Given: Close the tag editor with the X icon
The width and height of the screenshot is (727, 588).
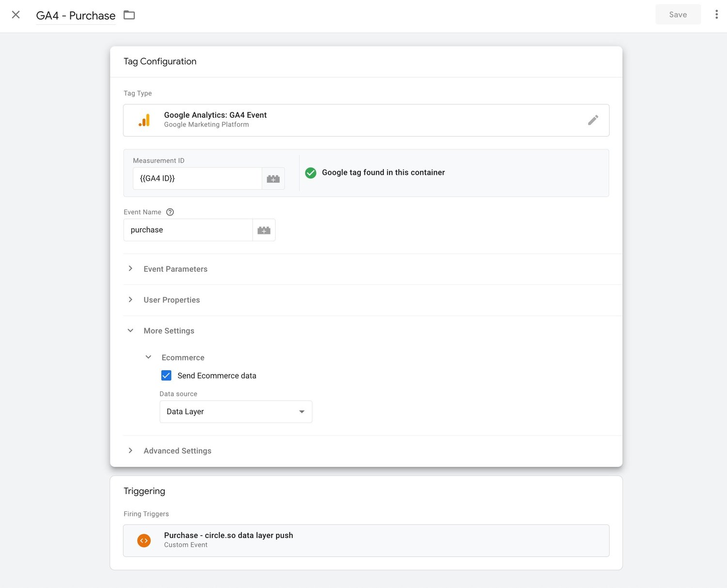Looking at the screenshot, I should click(x=16, y=15).
